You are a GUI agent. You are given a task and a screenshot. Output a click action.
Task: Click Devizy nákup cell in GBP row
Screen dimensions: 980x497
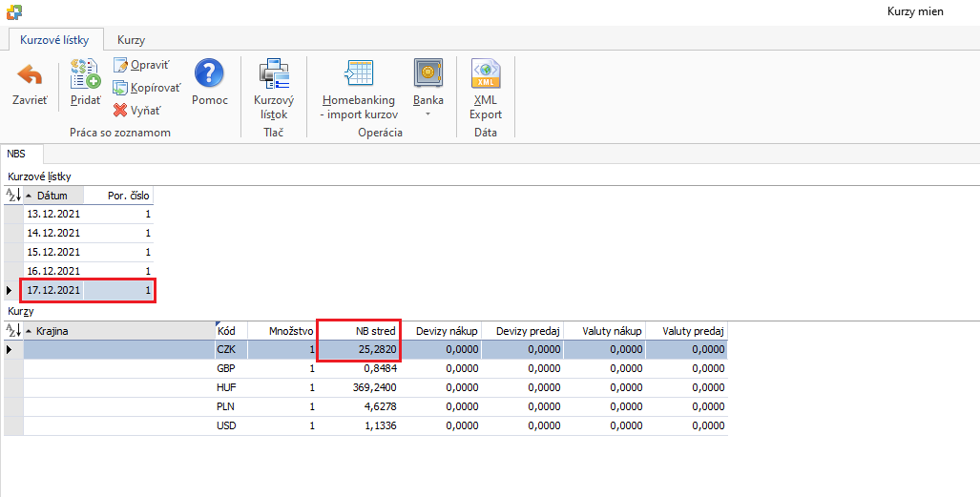tap(441, 368)
